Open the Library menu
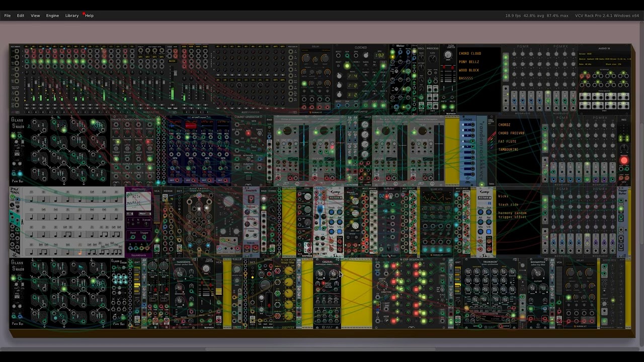Screen dimensions: 644x362 pyautogui.click(x=72, y=16)
